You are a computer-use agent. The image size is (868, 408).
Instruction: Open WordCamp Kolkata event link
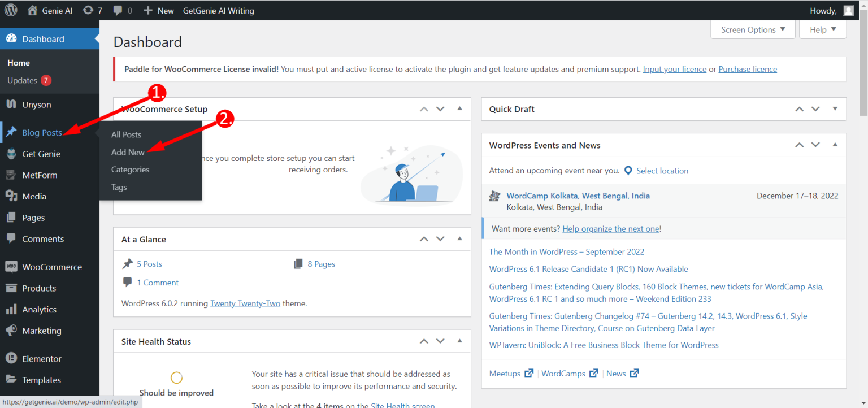pos(578,195)
